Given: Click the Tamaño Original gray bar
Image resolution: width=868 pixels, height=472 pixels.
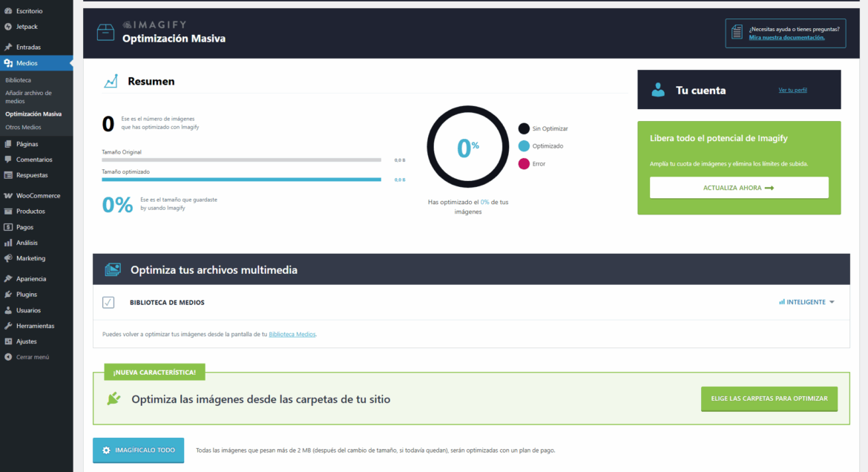Looking at the screenshot, I should 241,160.
